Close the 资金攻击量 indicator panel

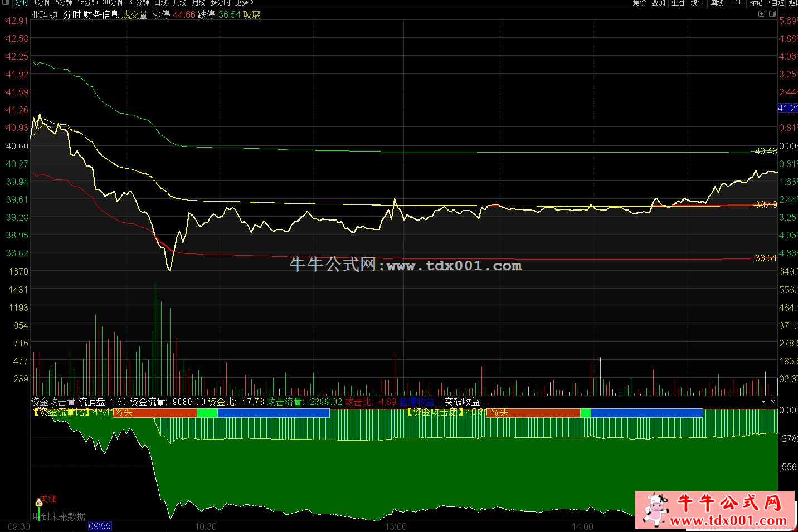coord(773,402)
